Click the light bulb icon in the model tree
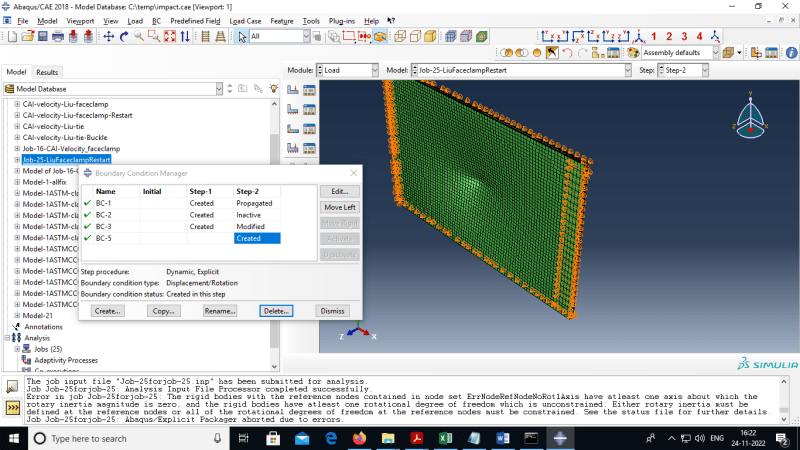Screen dimensions: 800x450 274,88
